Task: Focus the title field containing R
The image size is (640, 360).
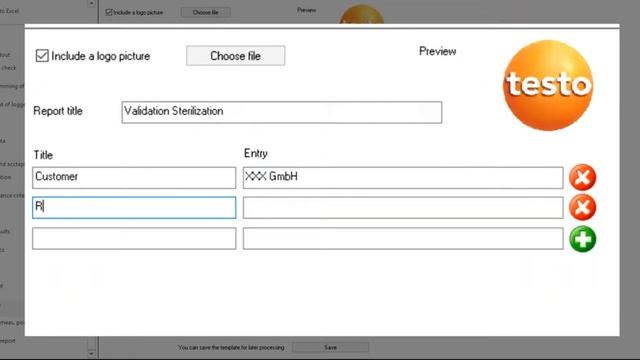Action: (x=134, y=207)
